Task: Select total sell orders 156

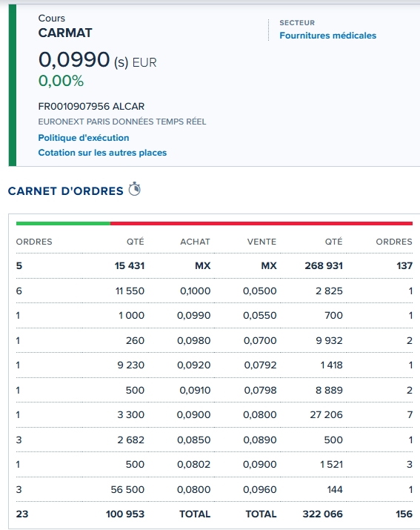Action: tap(404, 514)
